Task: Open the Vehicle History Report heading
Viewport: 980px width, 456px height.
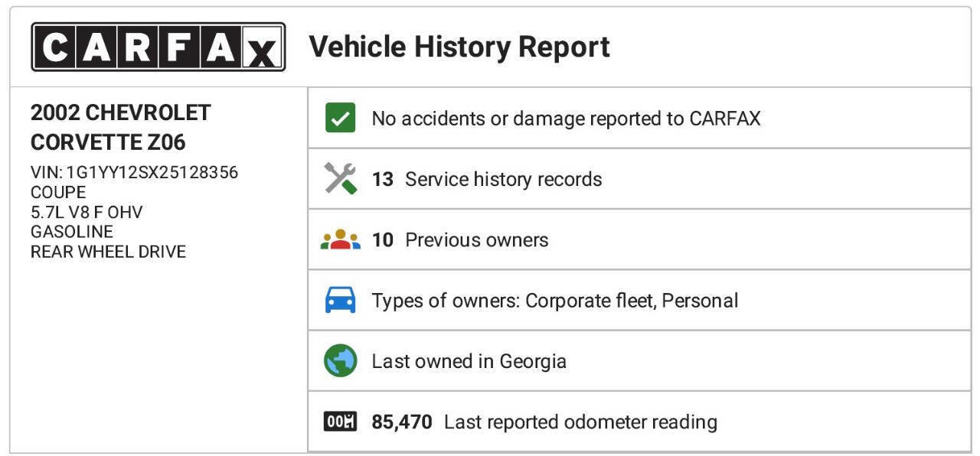Action: click(459, 47)
